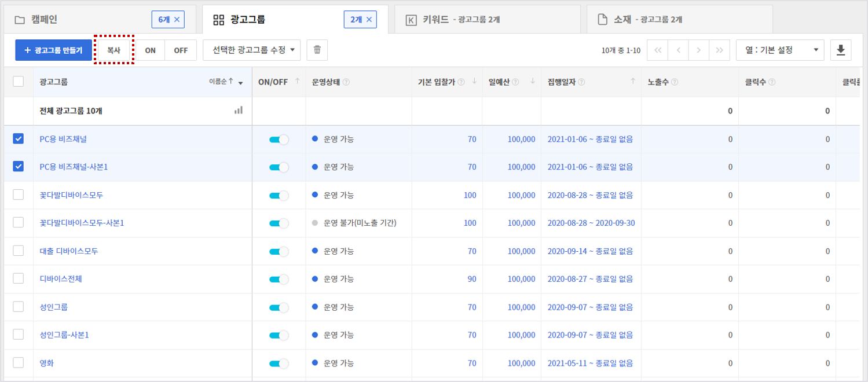Open PC용 비즈채널-사본1 ad group link
This screenshot has width=868, height=382.
[74, 167]
